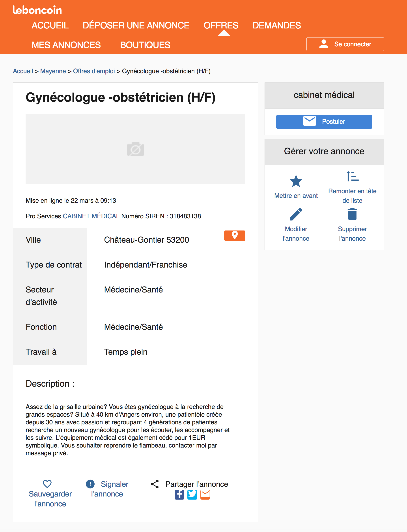Open the DEMANDES menu
The image size is (407, 532).
click(x=276, y=25)
